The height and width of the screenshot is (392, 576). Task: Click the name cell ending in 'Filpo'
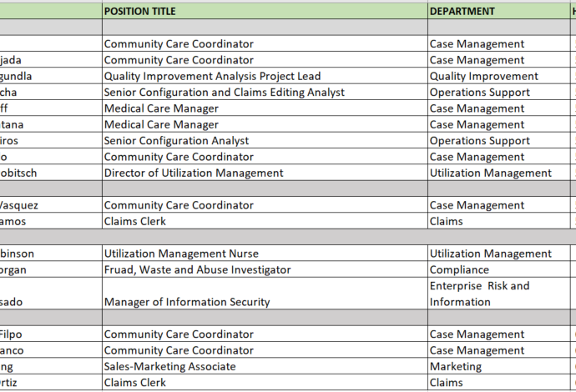[51, 334]
